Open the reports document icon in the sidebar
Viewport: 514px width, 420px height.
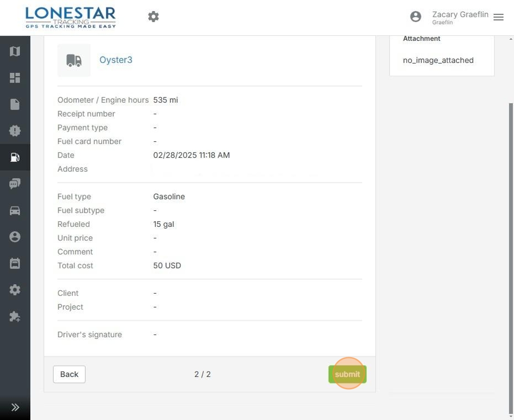coord(15,104)
